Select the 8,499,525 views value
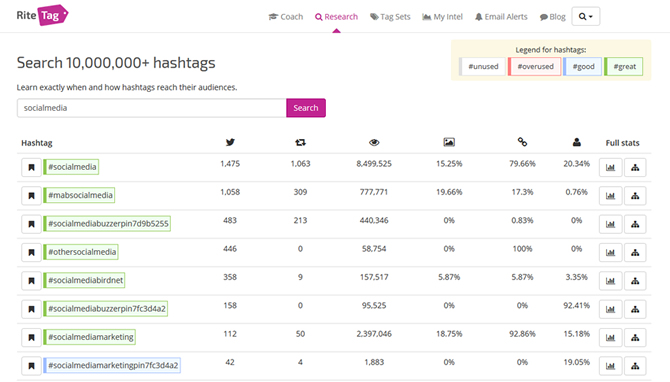The width and height of the screenshot is (670, 382). pos(374,164)
